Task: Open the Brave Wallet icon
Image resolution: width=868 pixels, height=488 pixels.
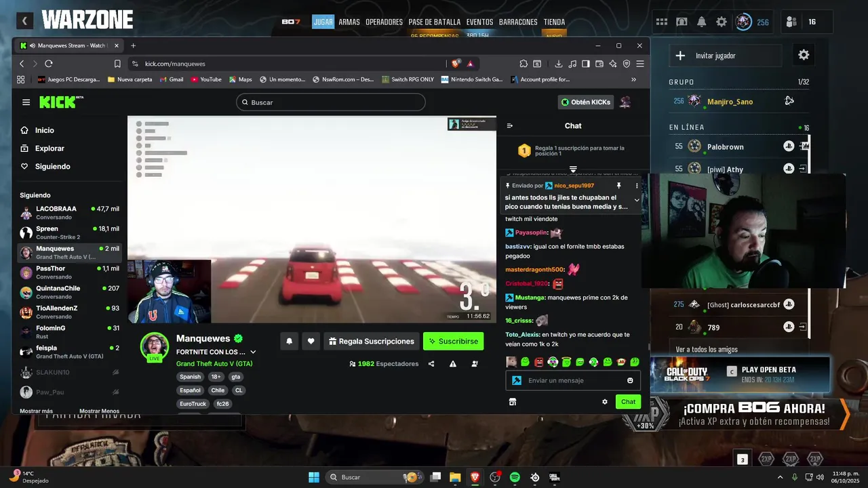Action: point(599,64)
